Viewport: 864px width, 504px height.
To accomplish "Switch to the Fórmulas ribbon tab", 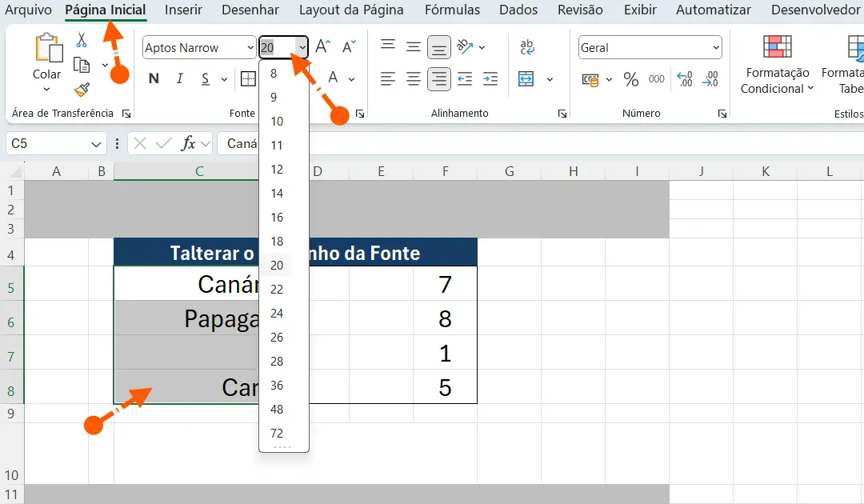I will (452, 10).
